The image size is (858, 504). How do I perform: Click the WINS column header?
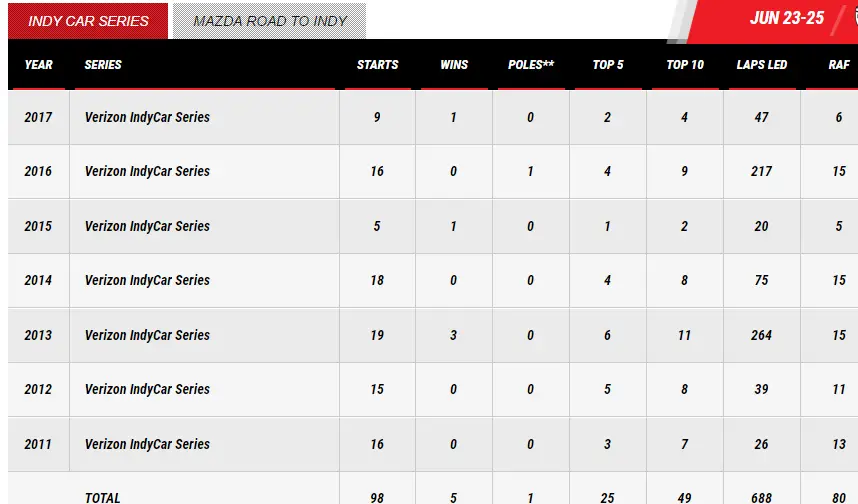[x=453, y=65]
